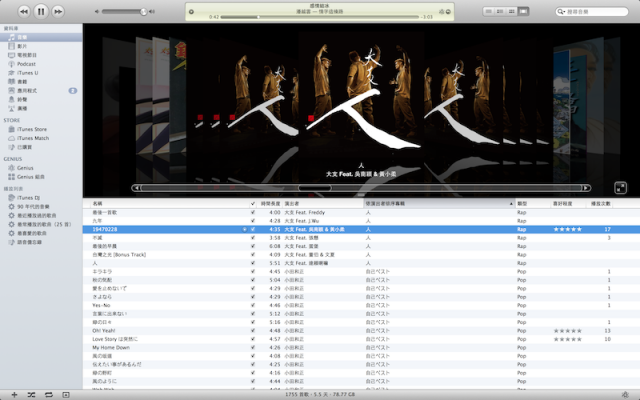Click the previous track rewind button
The width and height of the screenshot is (640, 400).
[24, 11]
